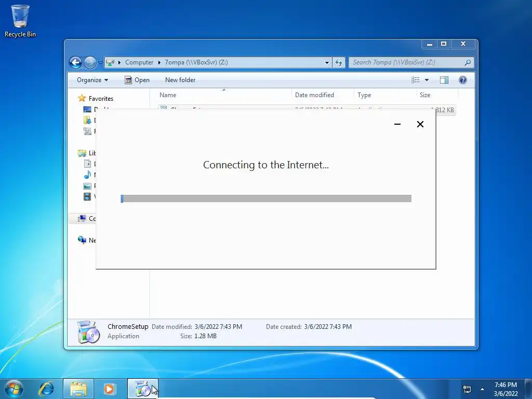Minimize the Chrome installer dialog
The image size is (532, 399).
tap(397, 124)
